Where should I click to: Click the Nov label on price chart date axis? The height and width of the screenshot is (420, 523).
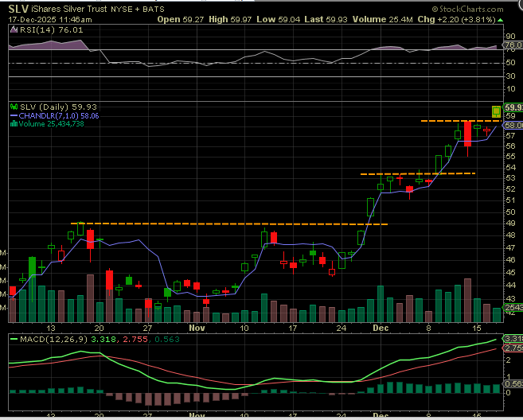[197, 328]
